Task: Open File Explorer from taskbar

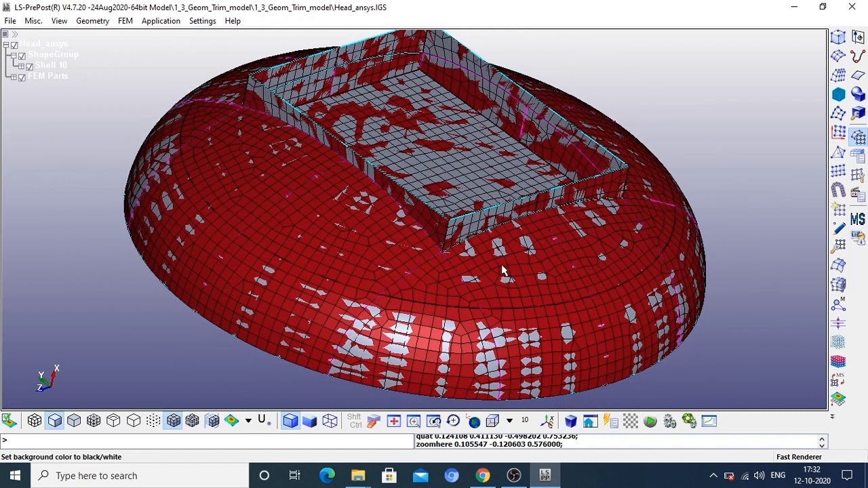Action: (358, 475)
